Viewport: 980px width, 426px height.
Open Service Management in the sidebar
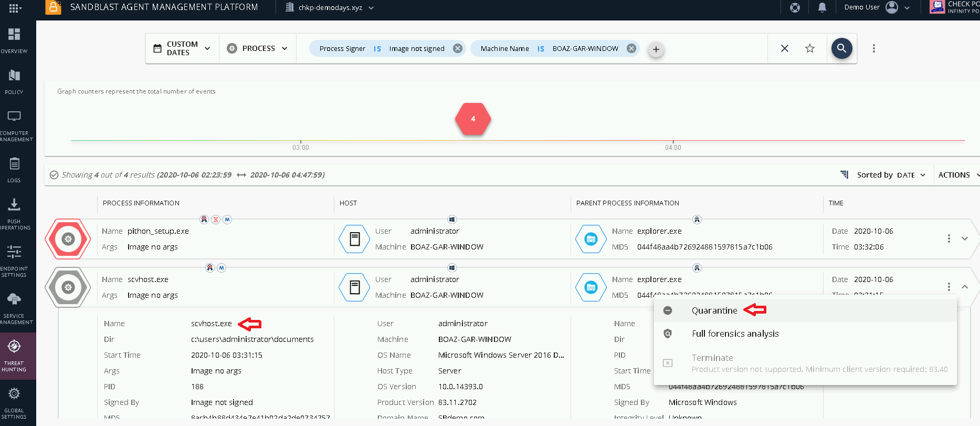pos(14,308)
